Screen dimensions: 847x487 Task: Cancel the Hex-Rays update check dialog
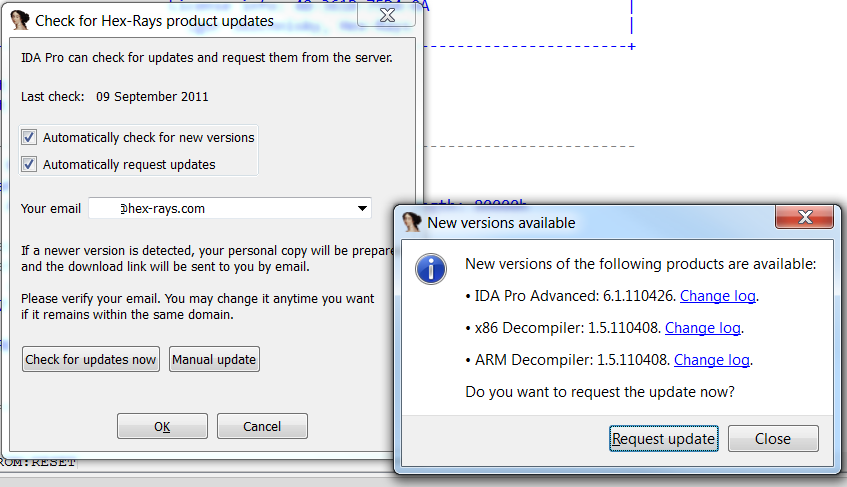(262, 427)
